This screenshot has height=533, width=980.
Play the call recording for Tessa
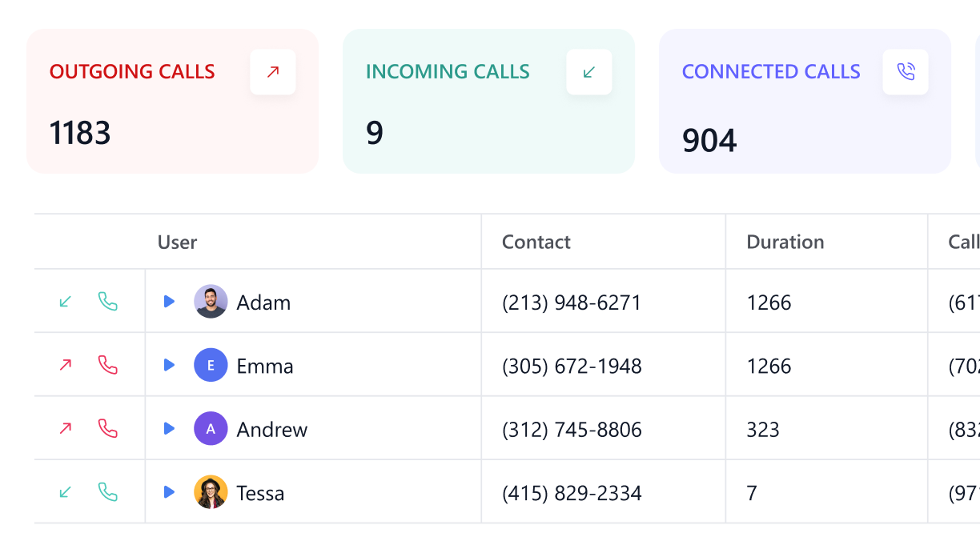[169, 491]
